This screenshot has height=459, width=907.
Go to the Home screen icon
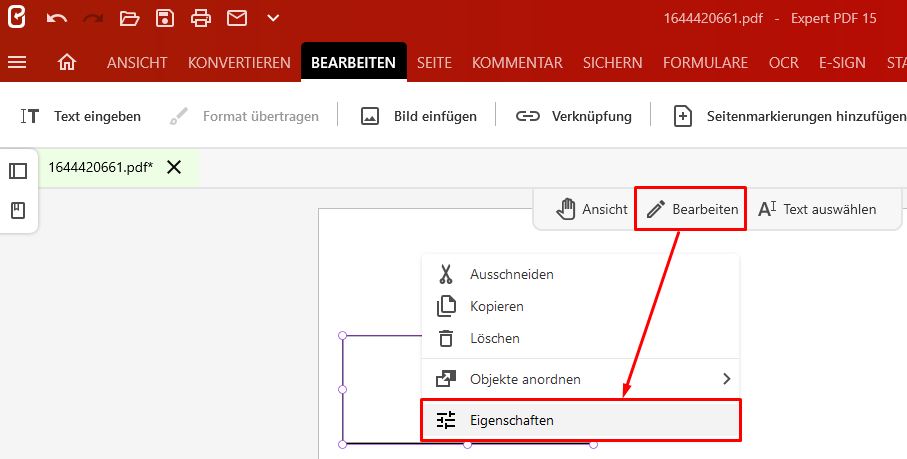pos(67,62)
